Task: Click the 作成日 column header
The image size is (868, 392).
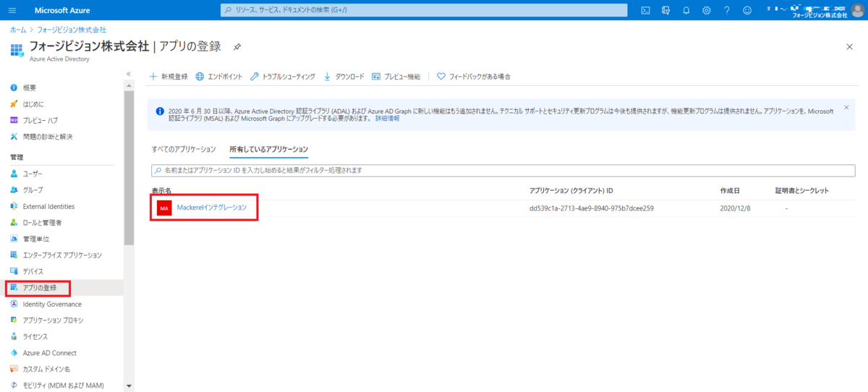Action: pyautogui.click(x=730, y=190)
